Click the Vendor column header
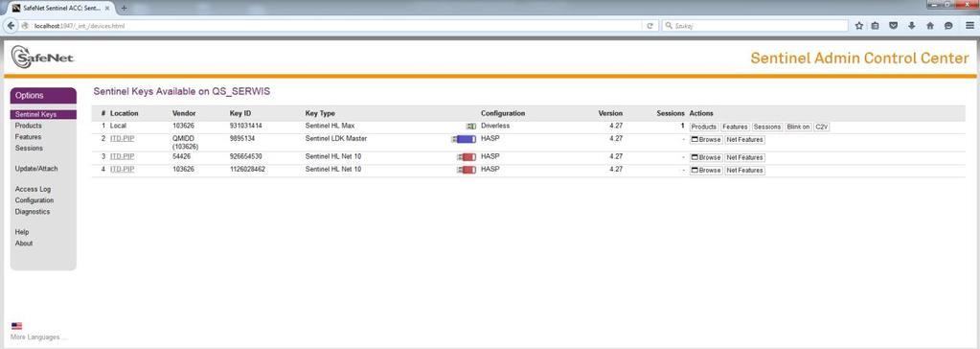This screenshot has width=980, height=349. [184, 113]
